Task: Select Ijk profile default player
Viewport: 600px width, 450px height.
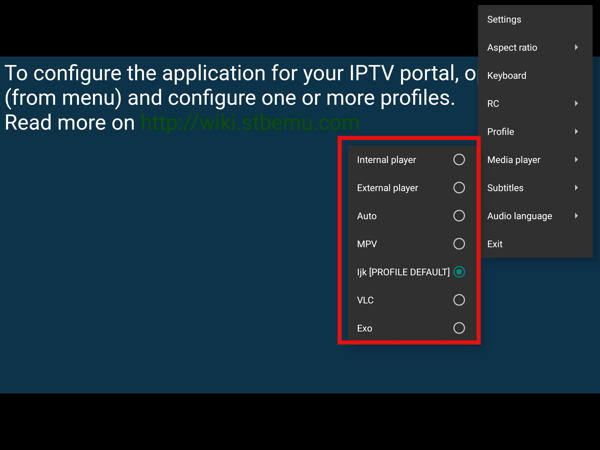Action: click(459, 272)
